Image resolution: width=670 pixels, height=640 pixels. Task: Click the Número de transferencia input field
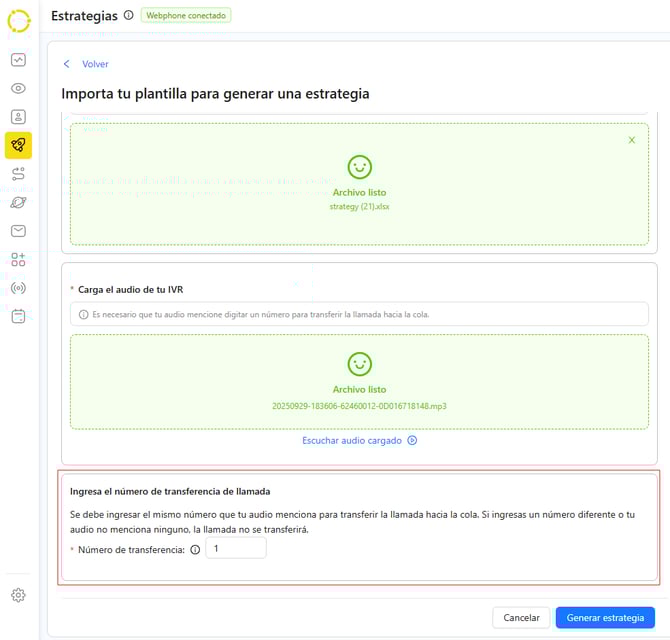[x=236, y=548]
